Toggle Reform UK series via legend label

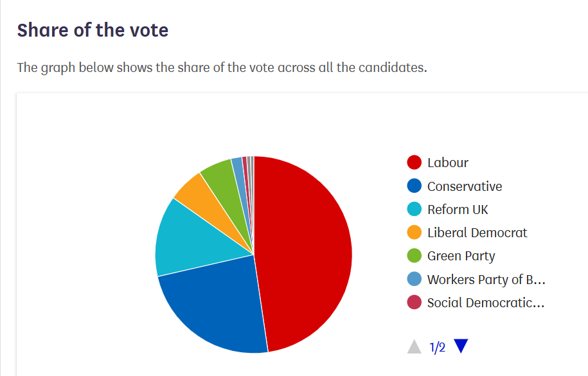pyautogui.click(x=458, y=210)
